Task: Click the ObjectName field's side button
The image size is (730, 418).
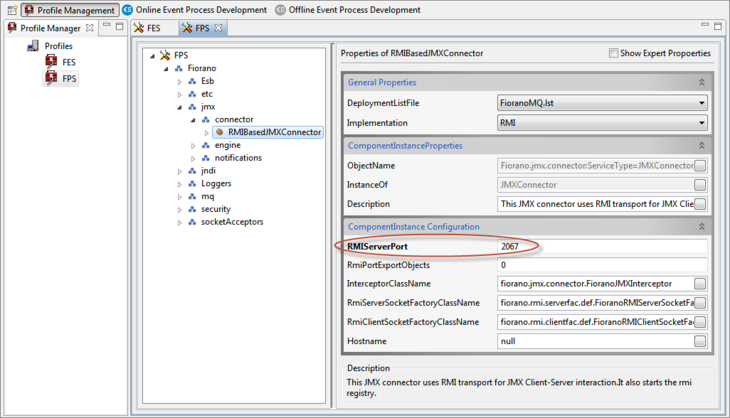Action: click(700, 166)
